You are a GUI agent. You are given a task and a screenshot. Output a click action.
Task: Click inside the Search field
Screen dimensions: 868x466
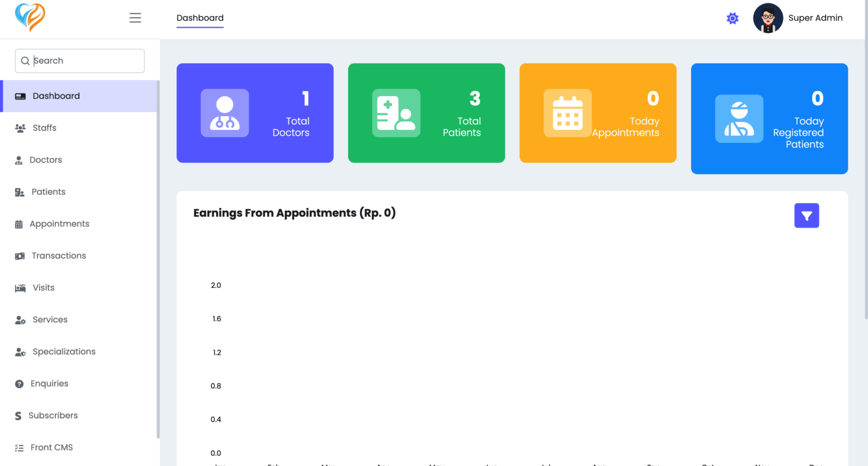click(79, 60)
